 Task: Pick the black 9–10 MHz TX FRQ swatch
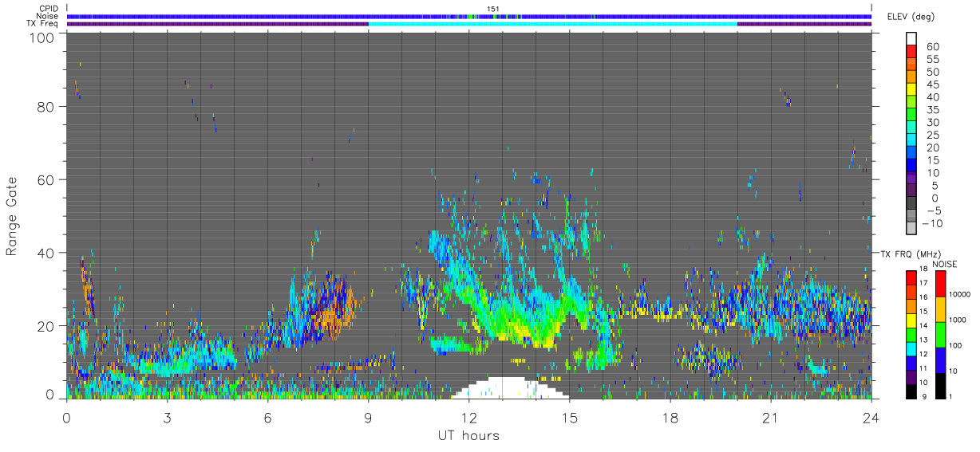pyautogui.click(x=911, y=391)
